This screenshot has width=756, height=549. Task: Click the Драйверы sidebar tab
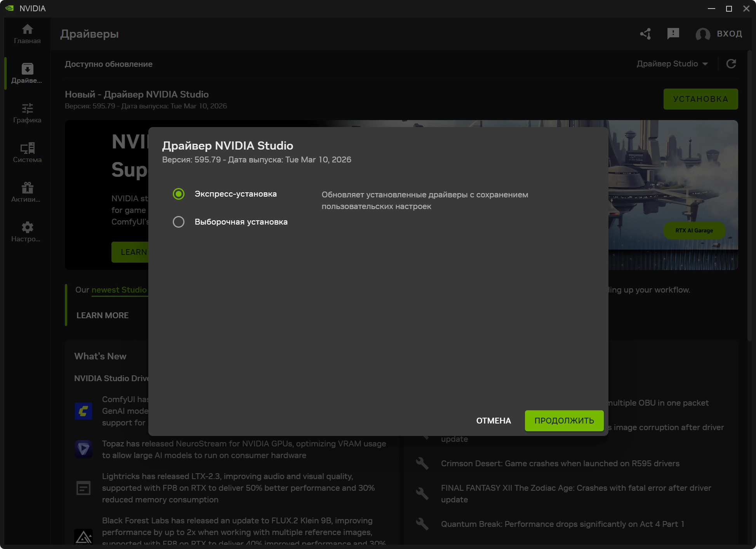(27, 73)
